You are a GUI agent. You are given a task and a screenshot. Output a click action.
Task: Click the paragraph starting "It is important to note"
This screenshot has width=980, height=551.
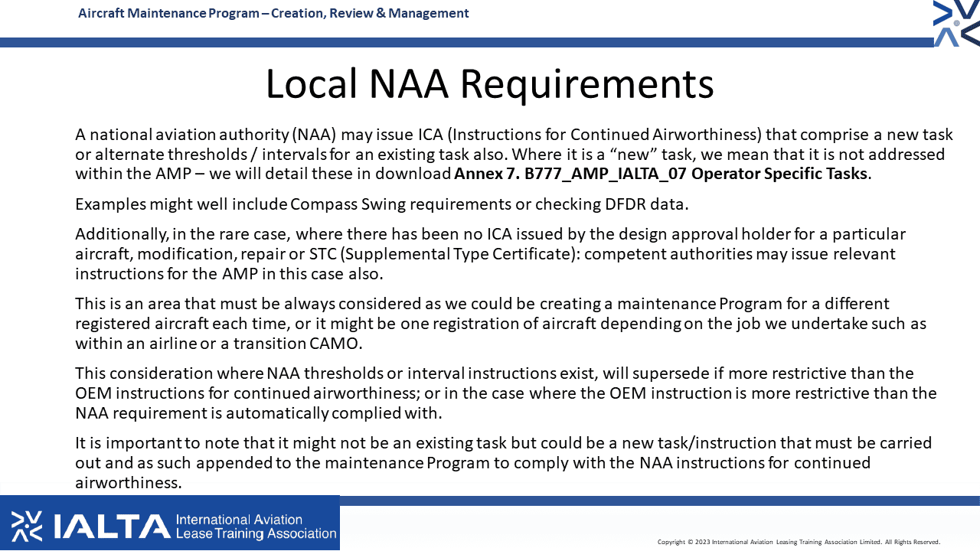coord(503,462)
